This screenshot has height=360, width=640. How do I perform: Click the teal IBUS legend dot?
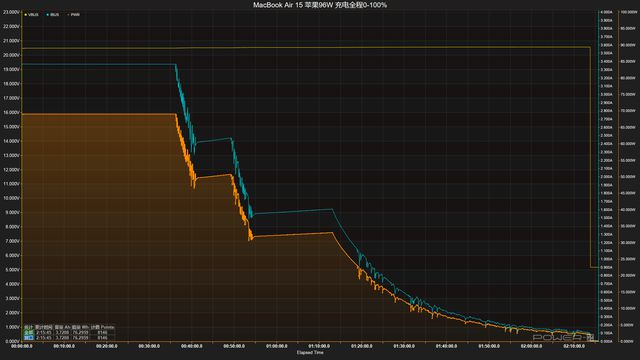point(48,15)
